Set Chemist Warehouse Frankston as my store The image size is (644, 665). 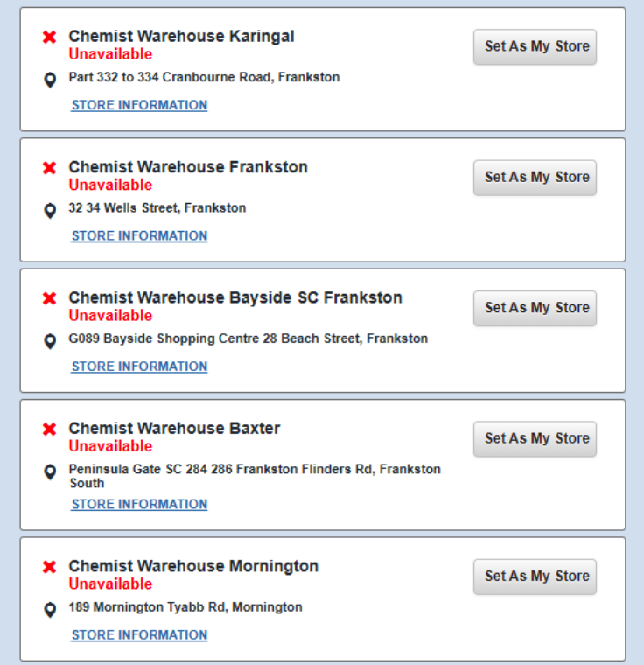tap(535, 177)
